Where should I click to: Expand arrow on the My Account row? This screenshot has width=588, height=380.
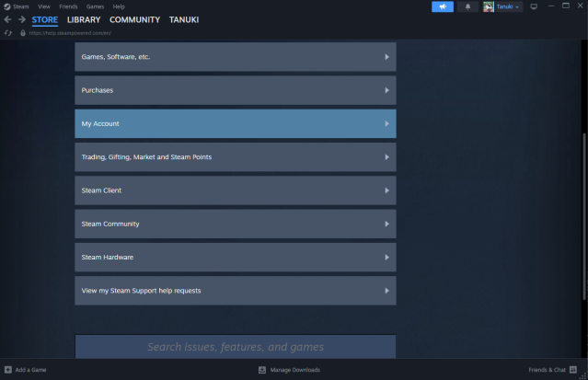click(x=387, y=123)
